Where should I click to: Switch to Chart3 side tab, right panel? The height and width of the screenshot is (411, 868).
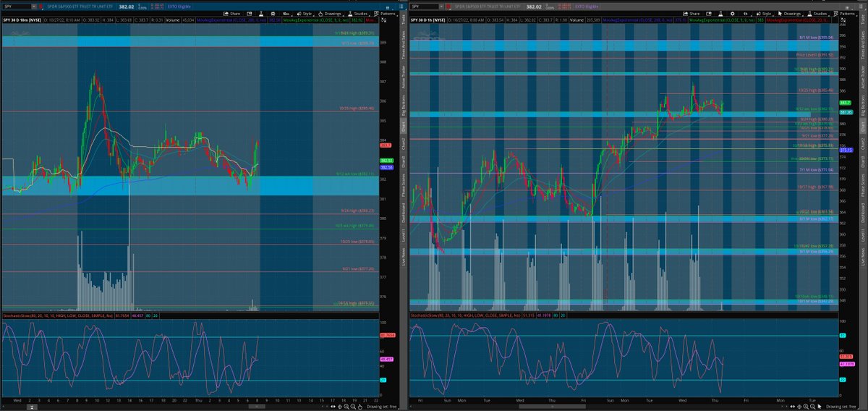click(x=862, y=164)
